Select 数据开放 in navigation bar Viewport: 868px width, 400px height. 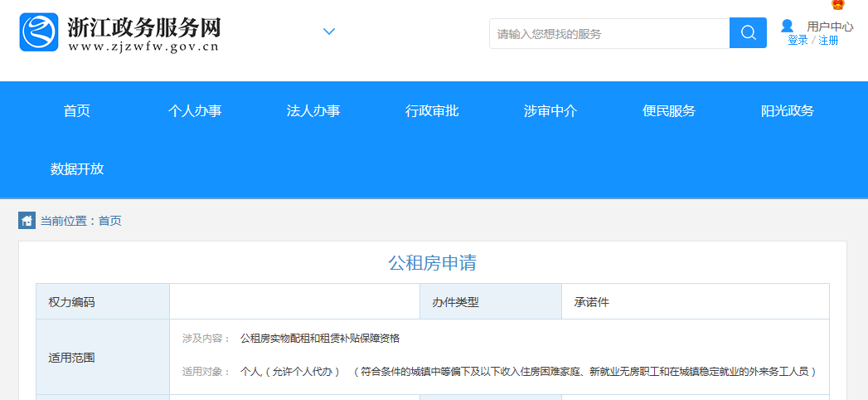(77, 169)
